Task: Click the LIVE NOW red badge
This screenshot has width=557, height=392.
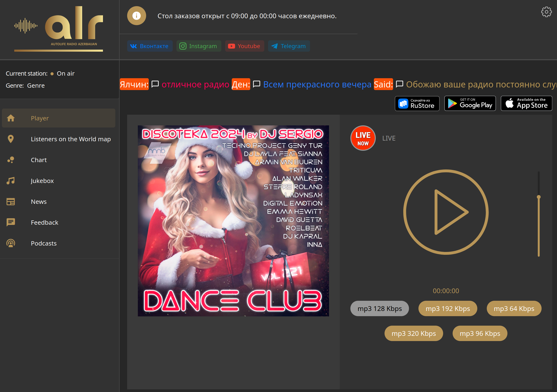Action: (x=363, y=138)
